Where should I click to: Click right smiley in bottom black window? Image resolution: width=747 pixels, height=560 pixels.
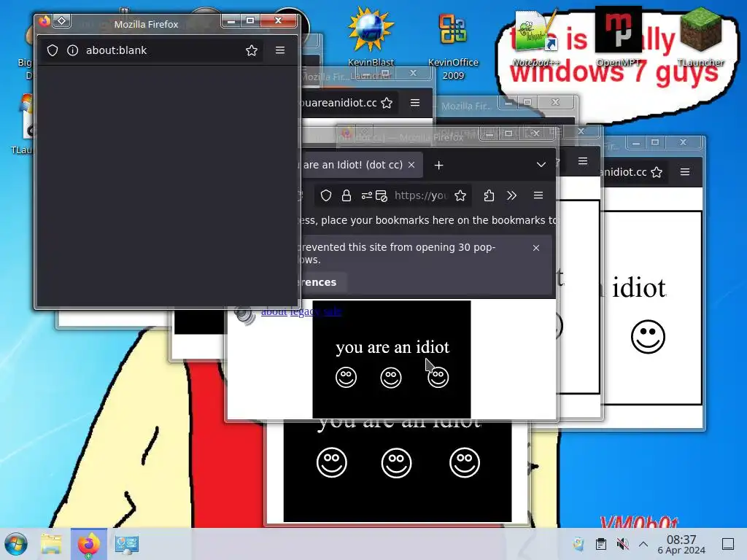click(x=465, y=462)
